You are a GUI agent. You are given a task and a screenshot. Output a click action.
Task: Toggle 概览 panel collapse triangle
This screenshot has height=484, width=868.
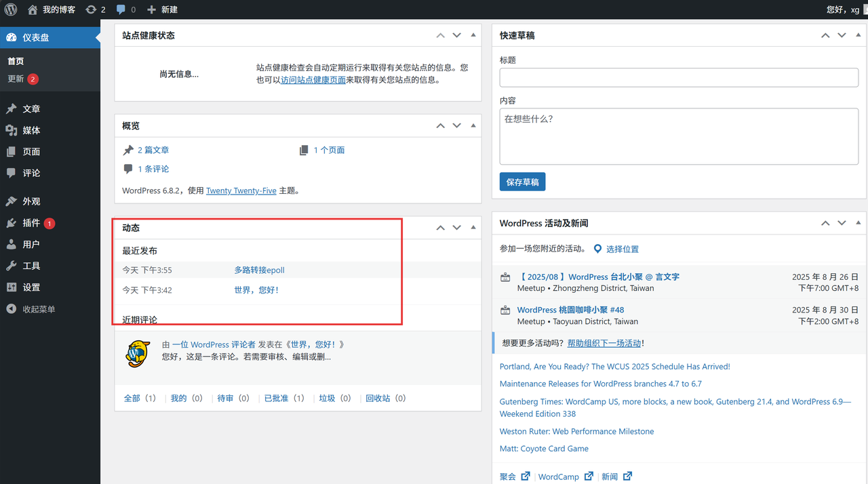(473, 125)
